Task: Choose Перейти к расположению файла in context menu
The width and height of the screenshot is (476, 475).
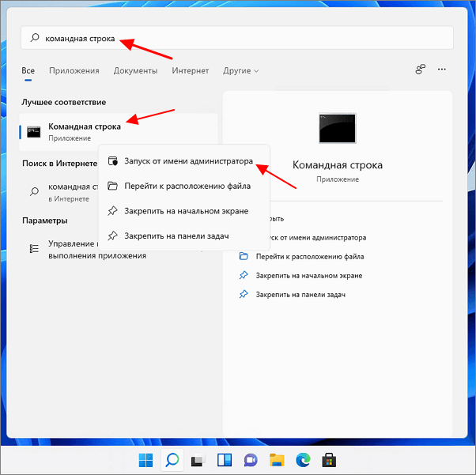Action: (184, 186)
